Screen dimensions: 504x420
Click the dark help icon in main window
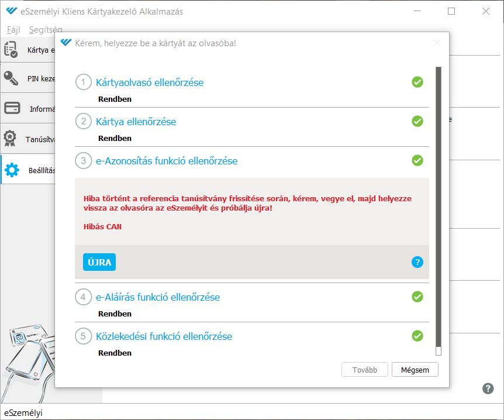click(488, 388)
